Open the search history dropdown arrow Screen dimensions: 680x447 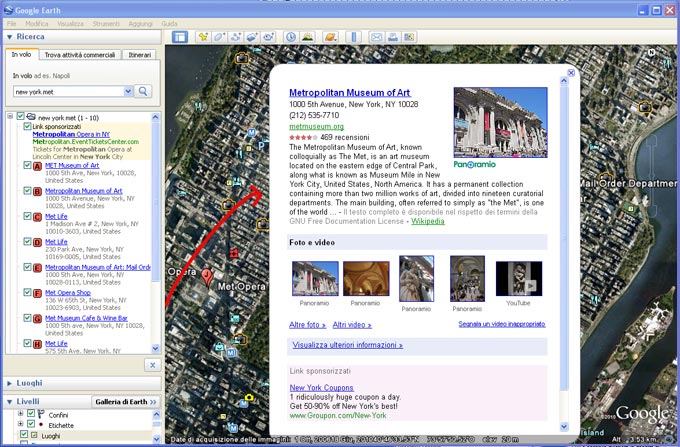pyautogui.click(x=128, y=91)
